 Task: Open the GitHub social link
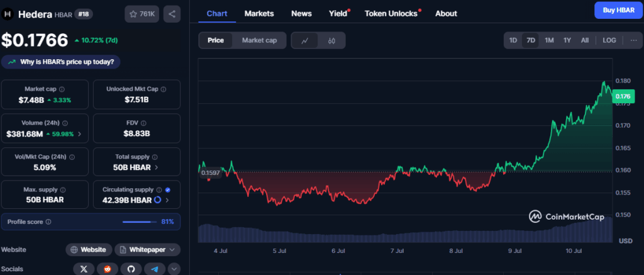[131, 269]
